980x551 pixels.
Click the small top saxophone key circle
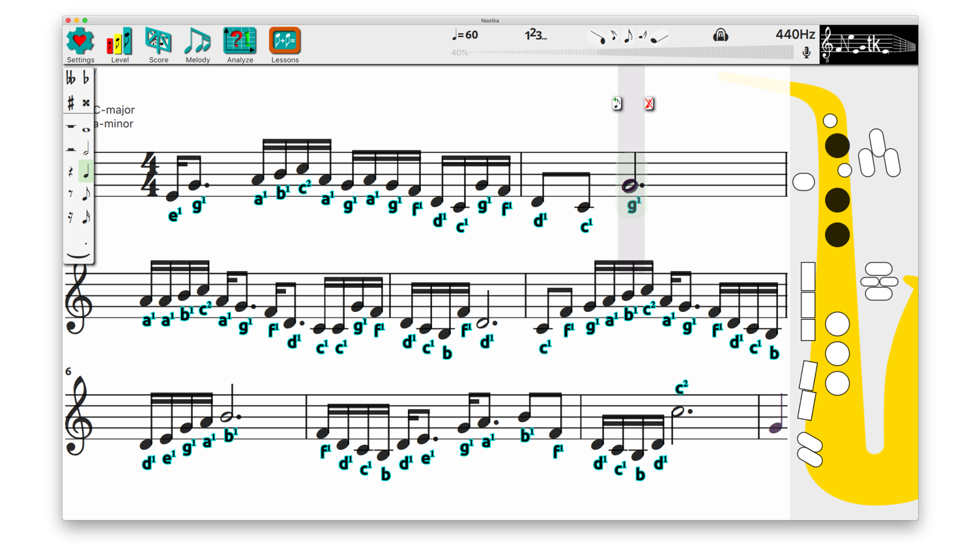[830, 120]
